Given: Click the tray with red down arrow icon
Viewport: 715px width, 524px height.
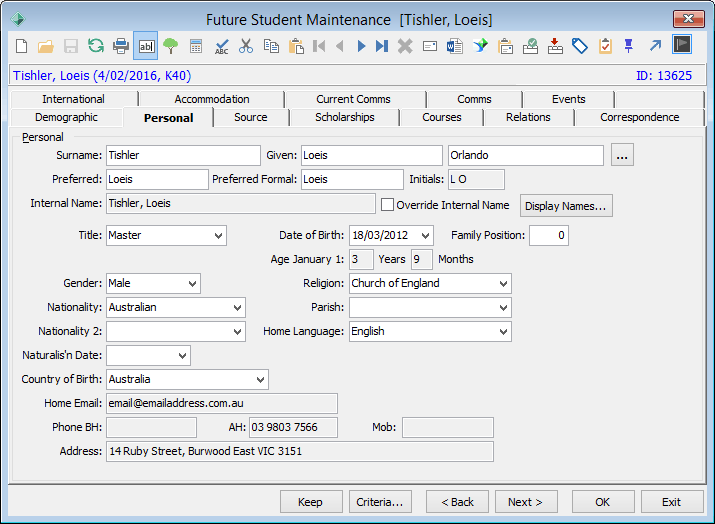Looking at the screenshot, I should 555,46.
